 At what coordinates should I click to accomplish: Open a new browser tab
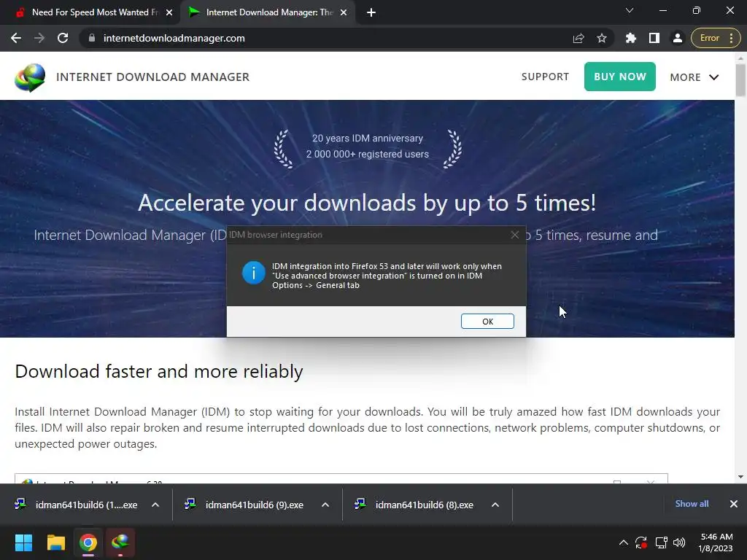coord(371,12)
